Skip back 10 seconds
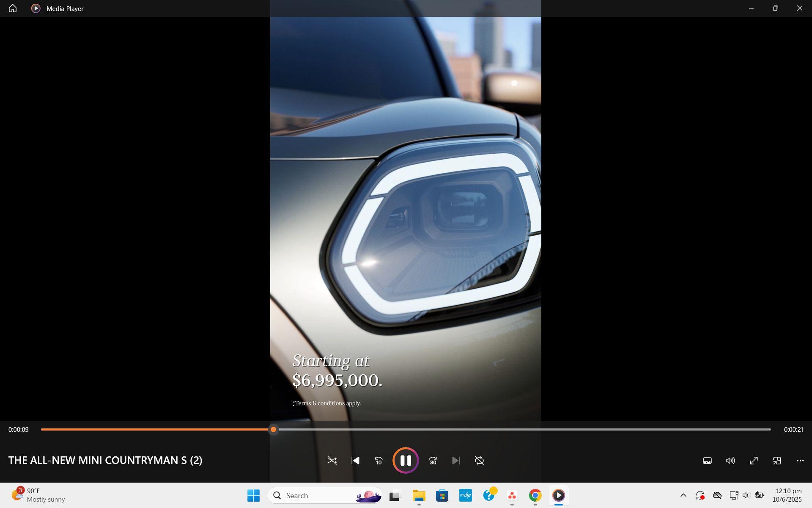Screen dimensions: 812x508 379,461
